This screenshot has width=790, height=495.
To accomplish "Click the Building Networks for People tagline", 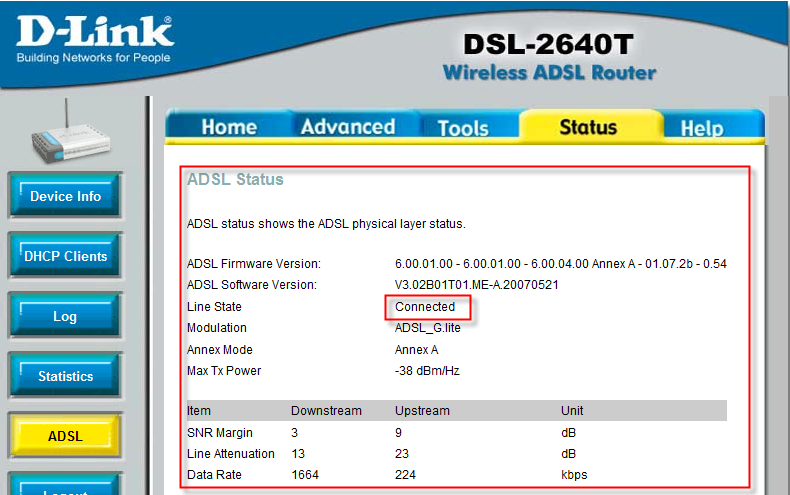I will coord(93,57).
